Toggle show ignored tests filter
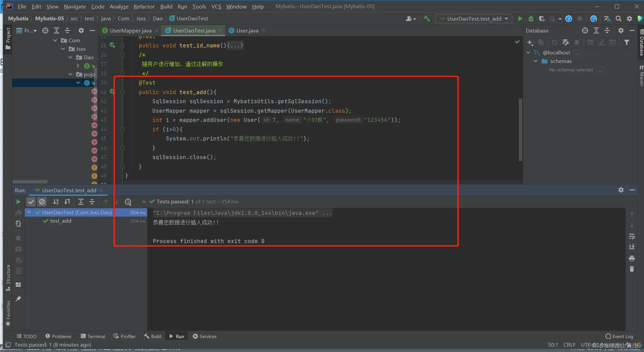The height and width of the screenshot is (352, 644). [42, 202]
